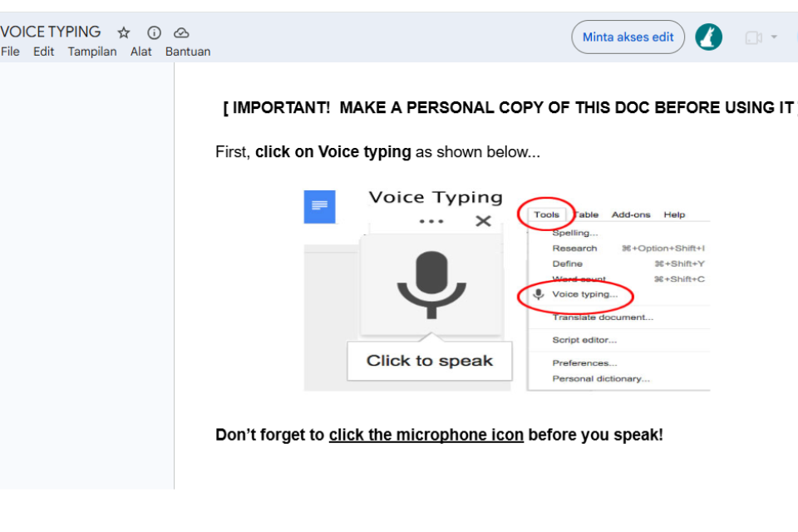Click the Minta akses edit button
The height and width of the screenshot is (532, 798).
(628, 37)
